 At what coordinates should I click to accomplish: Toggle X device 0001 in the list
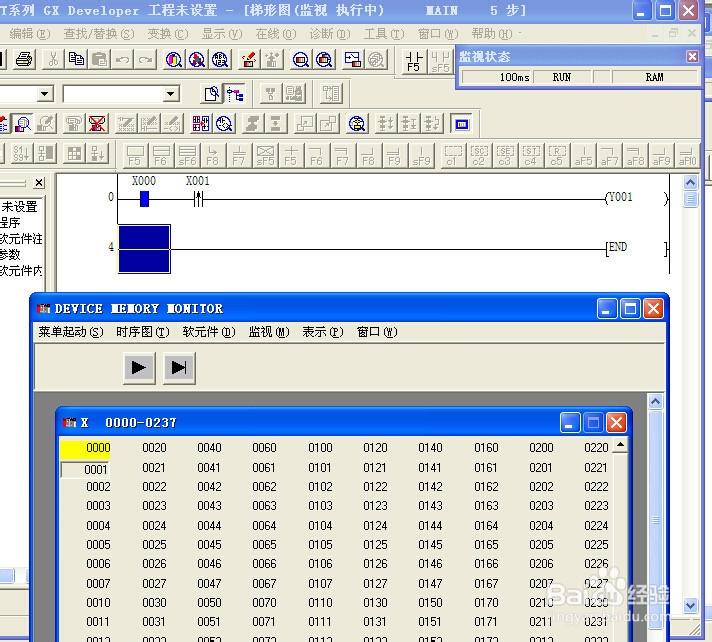point(85,469)
